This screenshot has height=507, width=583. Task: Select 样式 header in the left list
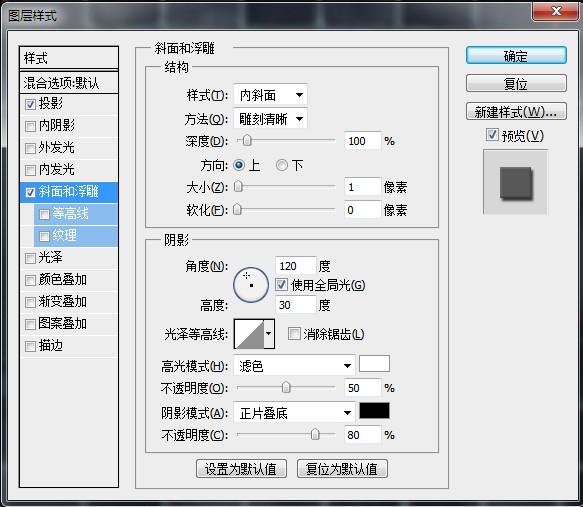(x=69, y=58)
